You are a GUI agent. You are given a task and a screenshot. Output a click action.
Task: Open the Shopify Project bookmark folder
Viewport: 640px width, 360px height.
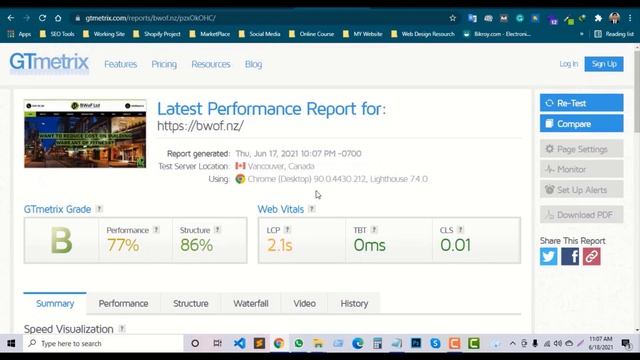(157, 34)
